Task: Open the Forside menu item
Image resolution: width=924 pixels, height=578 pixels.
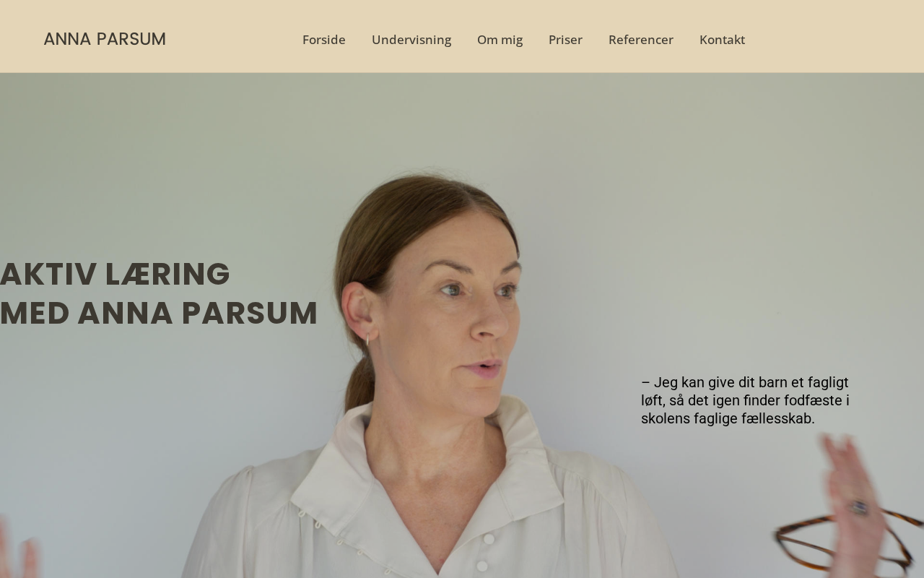Action: pyautogui.click(x=324, y=40)
